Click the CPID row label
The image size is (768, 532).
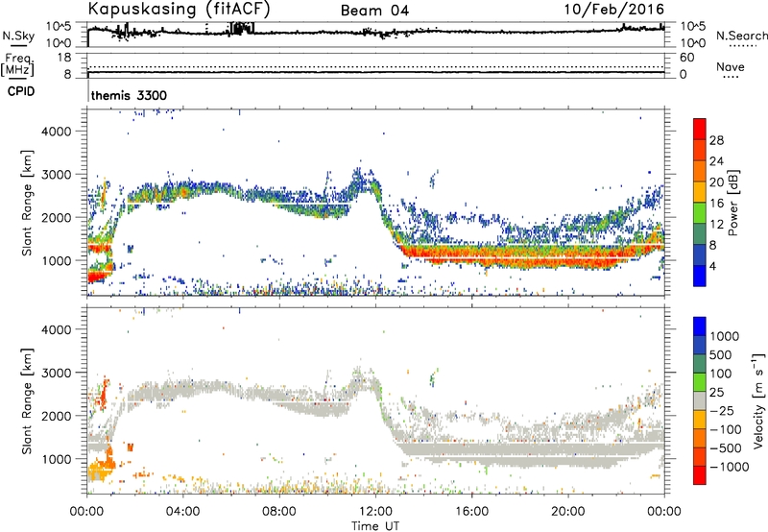coord(21,91)
